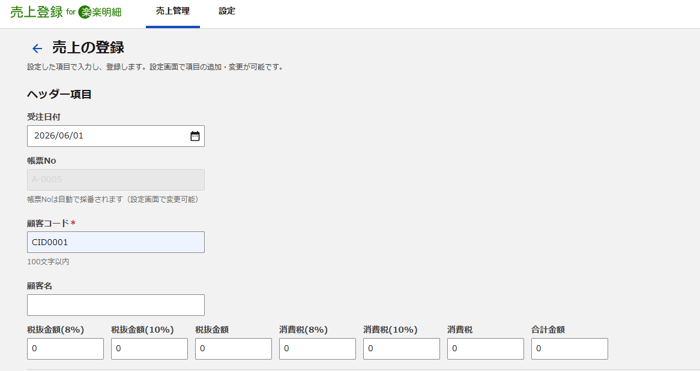Click the 顧客名 label

[40, 286]
